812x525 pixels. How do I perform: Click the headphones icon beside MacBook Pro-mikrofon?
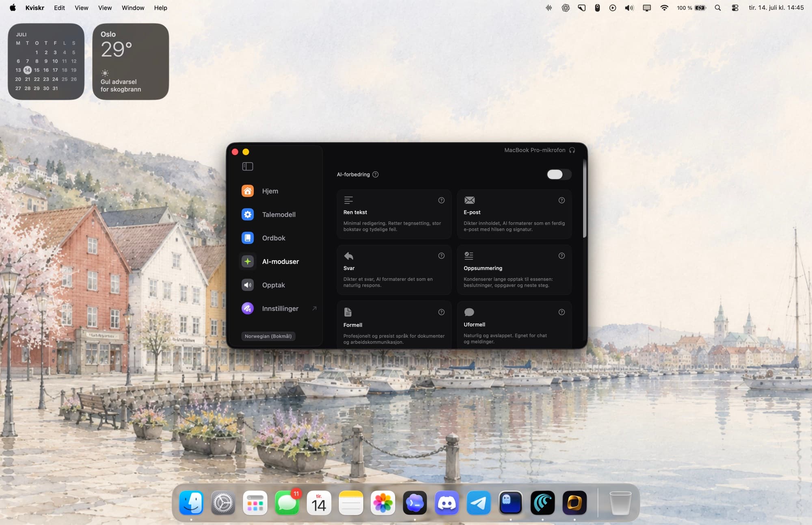point(572,150)
